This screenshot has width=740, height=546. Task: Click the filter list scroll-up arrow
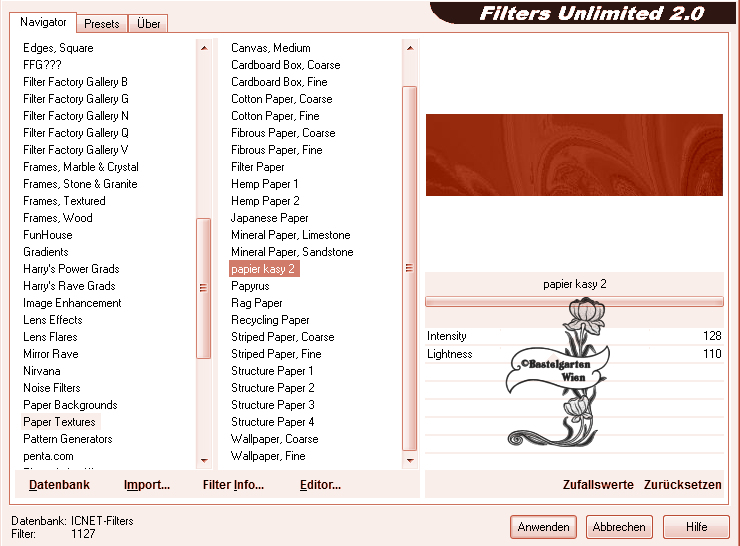(410, 48)
